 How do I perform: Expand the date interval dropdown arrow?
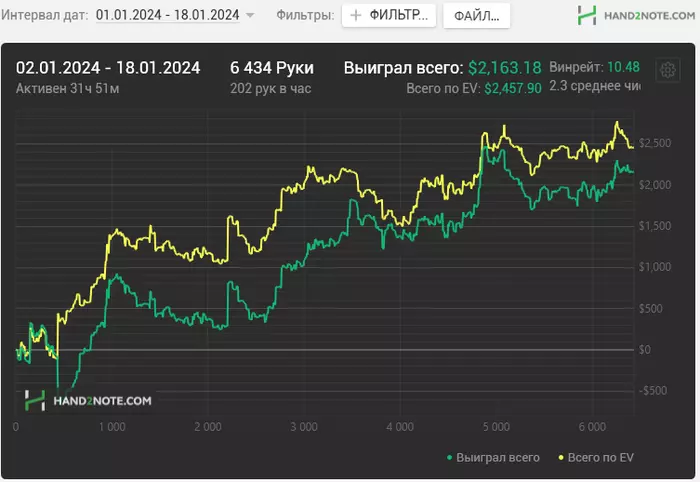pos(250,16)
